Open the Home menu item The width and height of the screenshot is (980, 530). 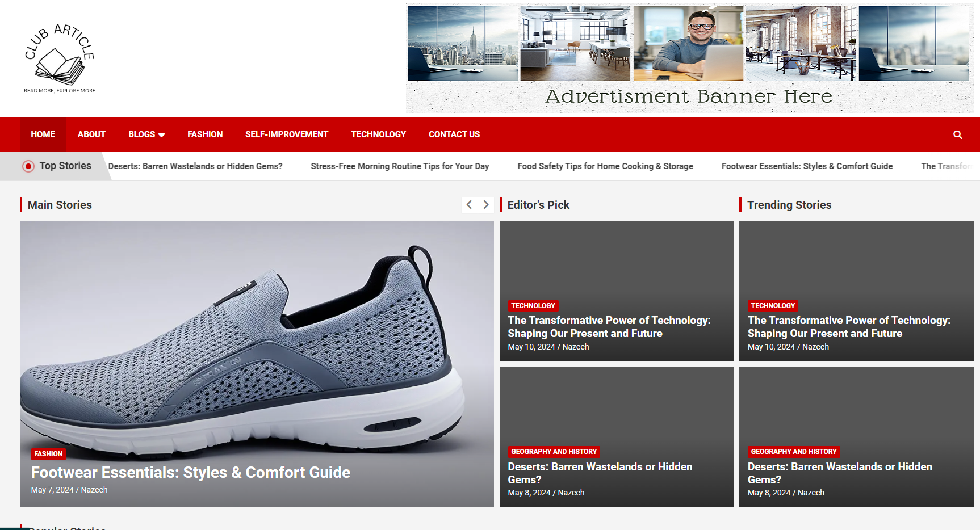click(43, 134)
